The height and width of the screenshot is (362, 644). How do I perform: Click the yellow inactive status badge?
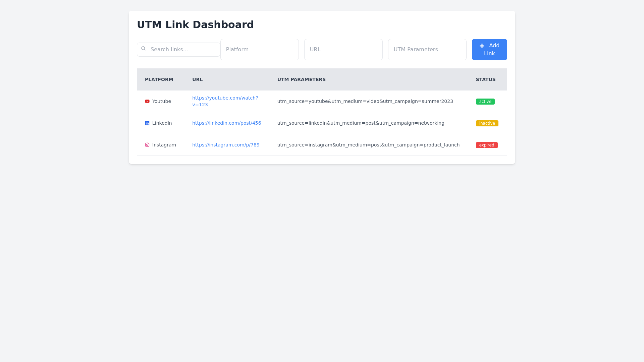coord(487,123)
